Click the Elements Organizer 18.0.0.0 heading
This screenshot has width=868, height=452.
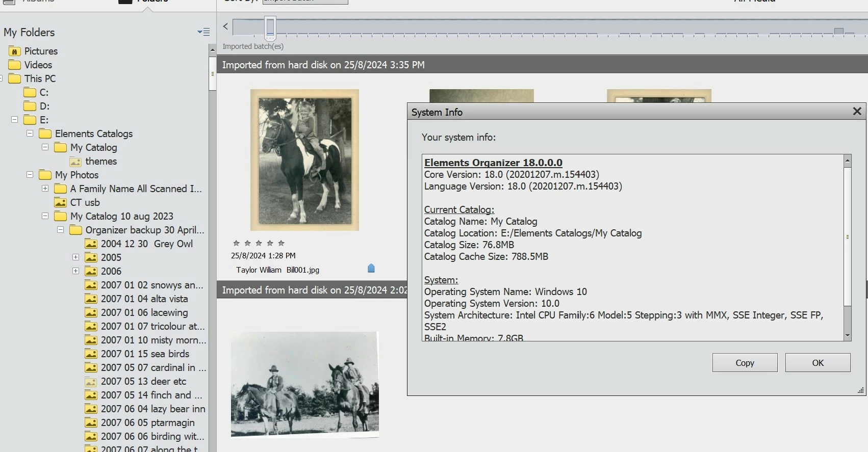pos(493,163)
